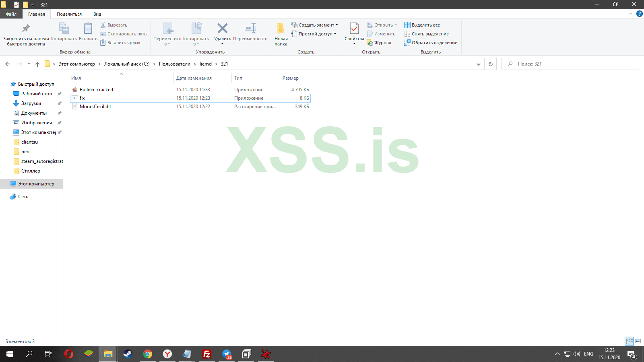Image resolution: width=644 pixels, height=362 pixels.
Task: Open Сеть in navigation pane
Action: click(23, 197)
